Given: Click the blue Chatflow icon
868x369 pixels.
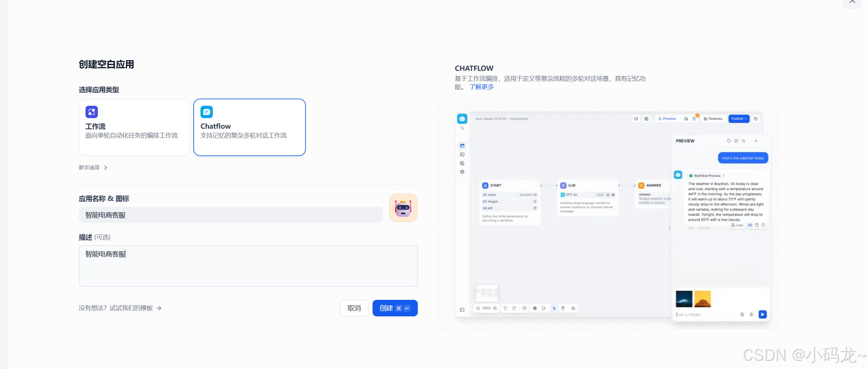Looking at the screenshot, I should [x=207, y=112].
